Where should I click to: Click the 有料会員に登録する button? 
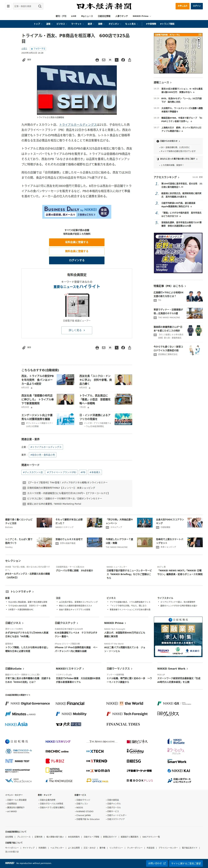point(76,242)
